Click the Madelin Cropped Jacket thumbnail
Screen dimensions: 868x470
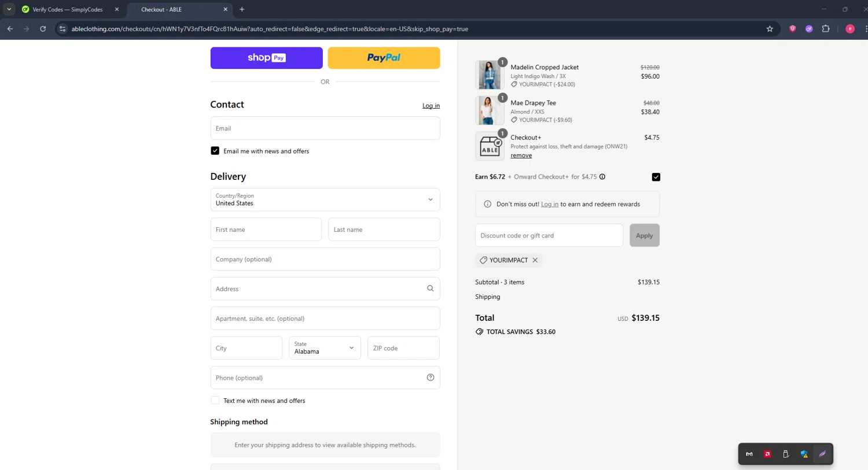pyautogui.click(x=490, y=75)
